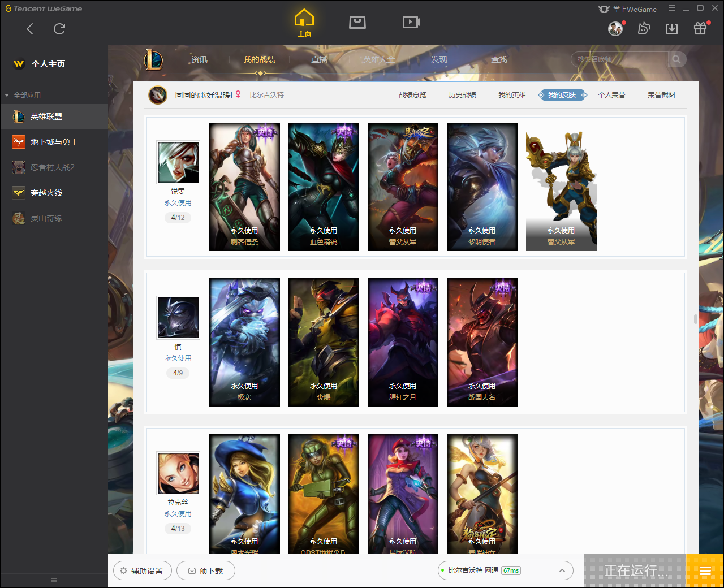This screenshot has height=588, width=724.
Task: Open the friends chat icon
Action: tap(644, 28)
